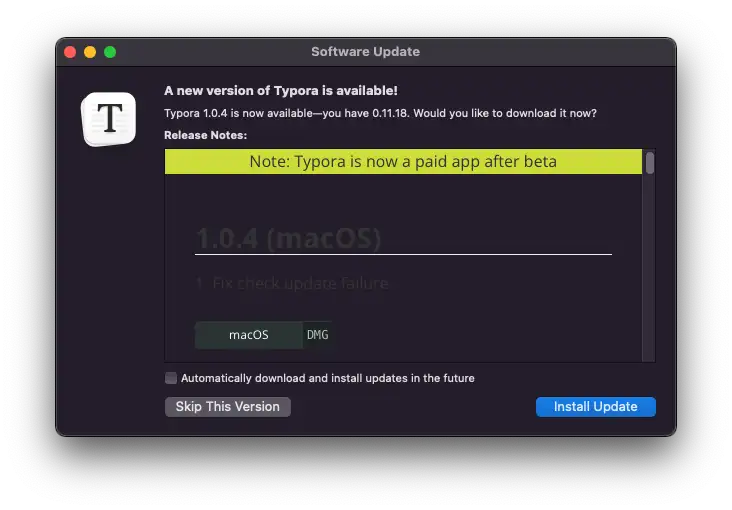Click 'A new version of Typora' heading
Viewport: 732px width, 510px height.
pyautogui.click(x=281, y=91)
